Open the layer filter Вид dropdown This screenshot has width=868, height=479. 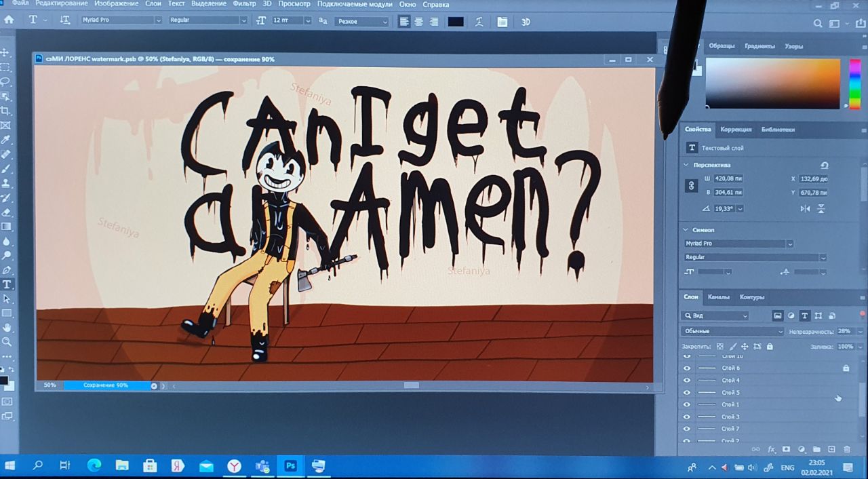coord(715,316)
